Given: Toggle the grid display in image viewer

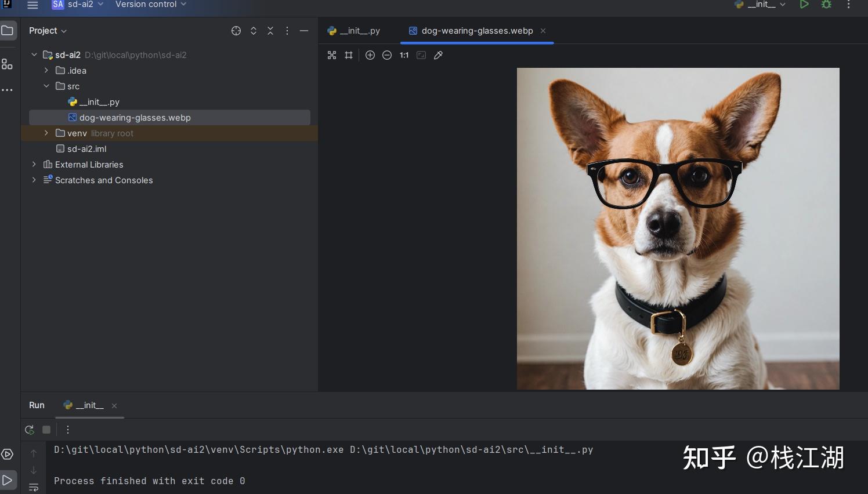Looking at the screenshot, I should tap(349, 55).
